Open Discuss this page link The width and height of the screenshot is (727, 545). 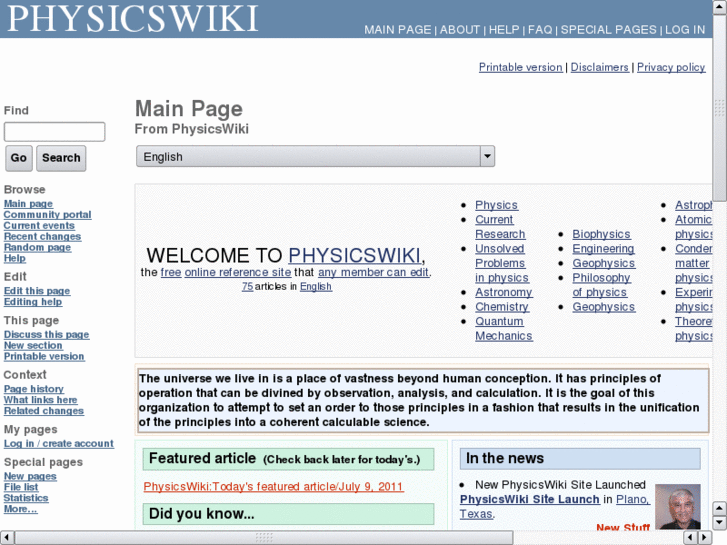[x=46, y=334]
